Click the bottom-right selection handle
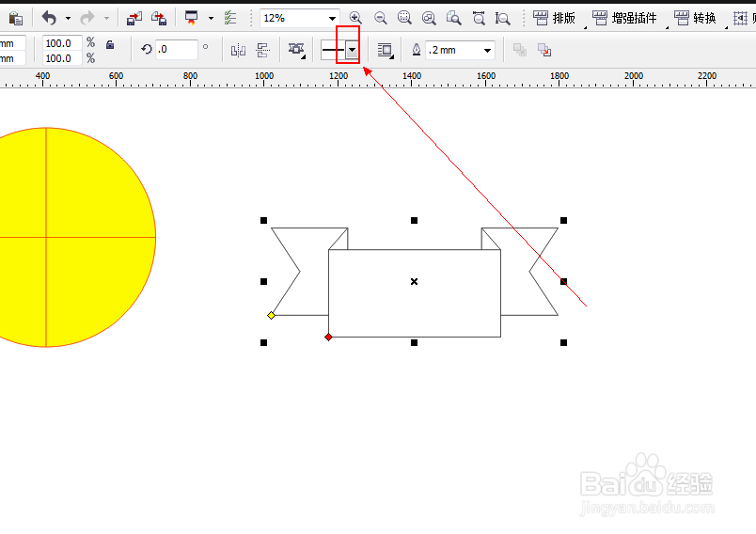Image resolution: width=756 pixels, height=534 pixels. coord(563,342)
